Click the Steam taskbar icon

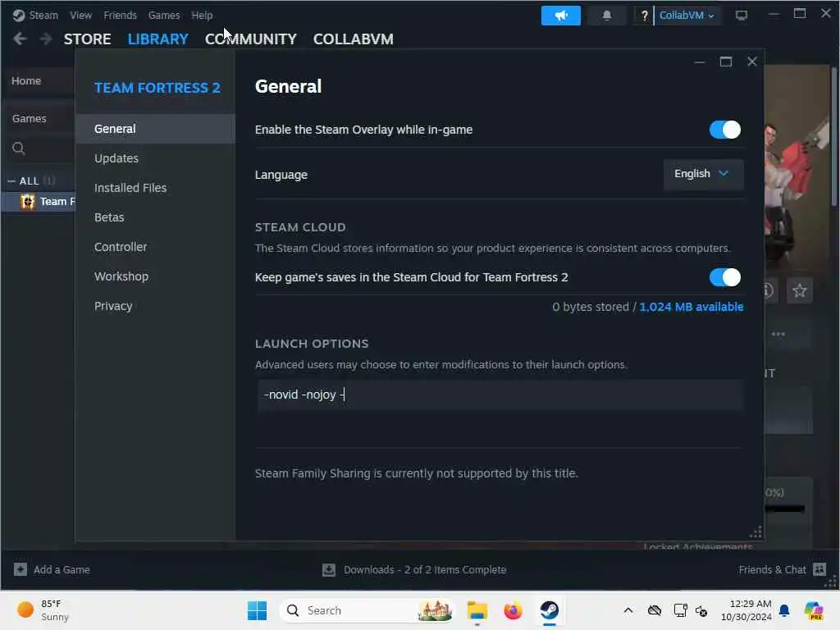(550, 610)
